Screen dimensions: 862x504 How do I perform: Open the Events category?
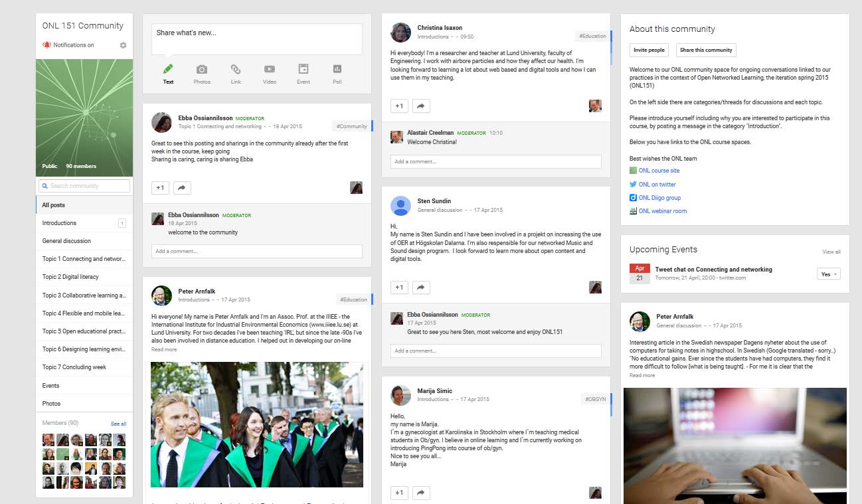(84, 386)
